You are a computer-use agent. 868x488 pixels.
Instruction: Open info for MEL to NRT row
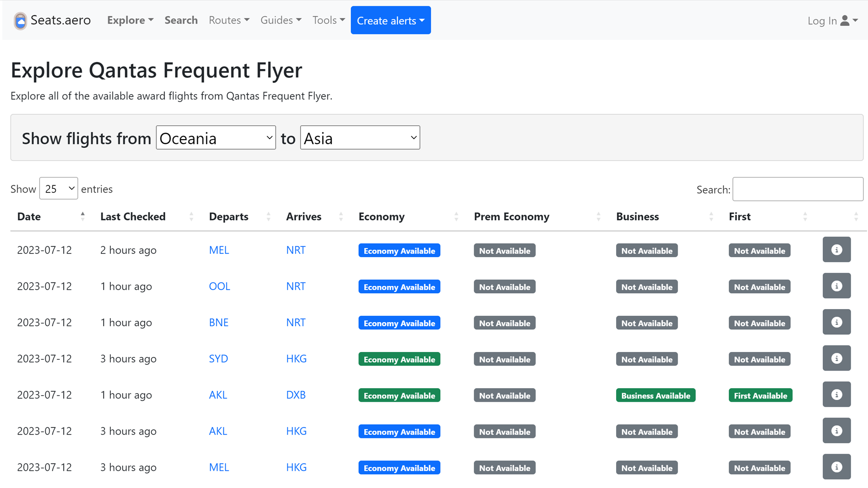tap(836, 250)
